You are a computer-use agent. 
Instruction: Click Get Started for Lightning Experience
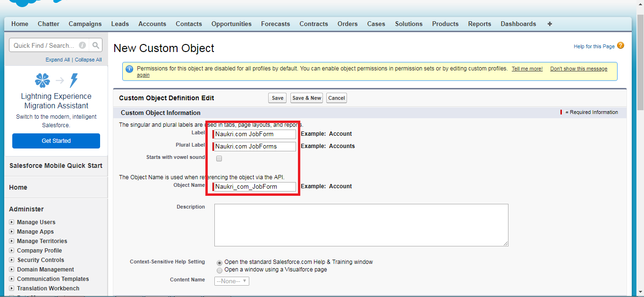point(56,141)
